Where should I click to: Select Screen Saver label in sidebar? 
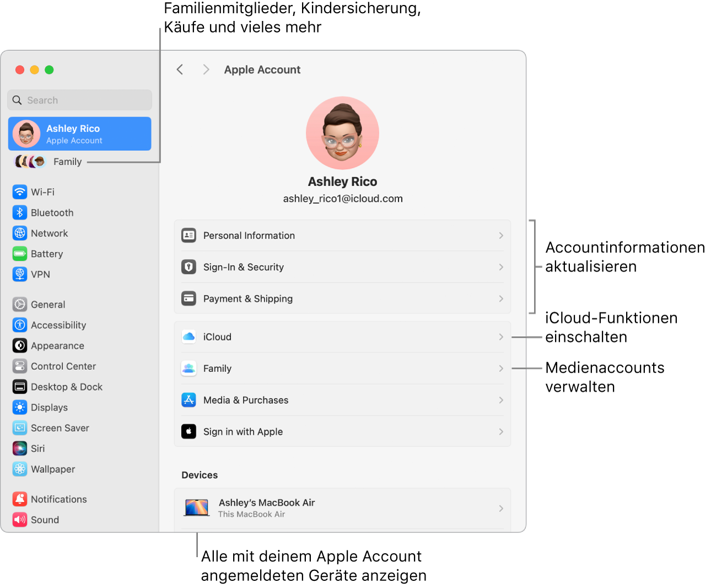60,428
